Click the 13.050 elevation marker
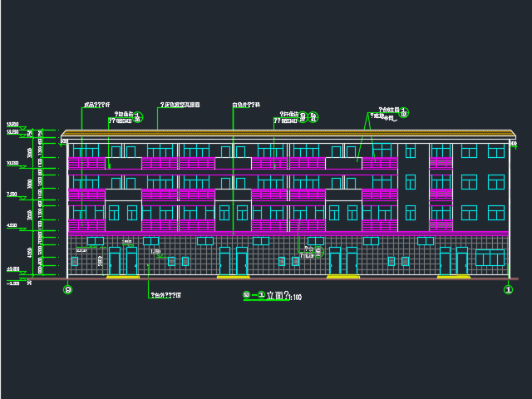Screen dimensions: 532x399 tap(13, 125)
